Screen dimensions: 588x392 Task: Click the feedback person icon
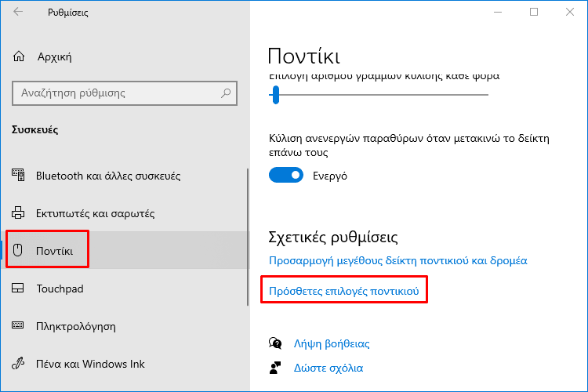275,368
